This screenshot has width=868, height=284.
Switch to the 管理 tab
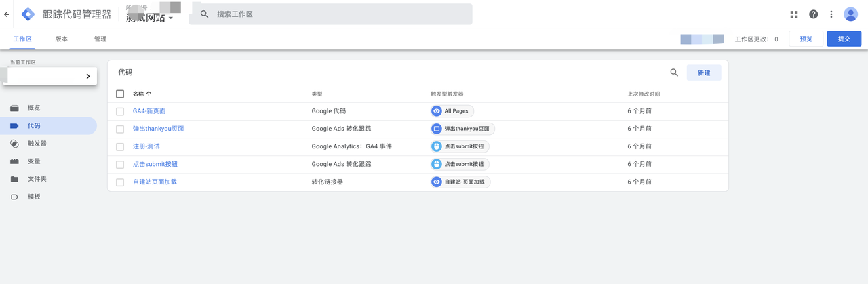click(100, 39)
